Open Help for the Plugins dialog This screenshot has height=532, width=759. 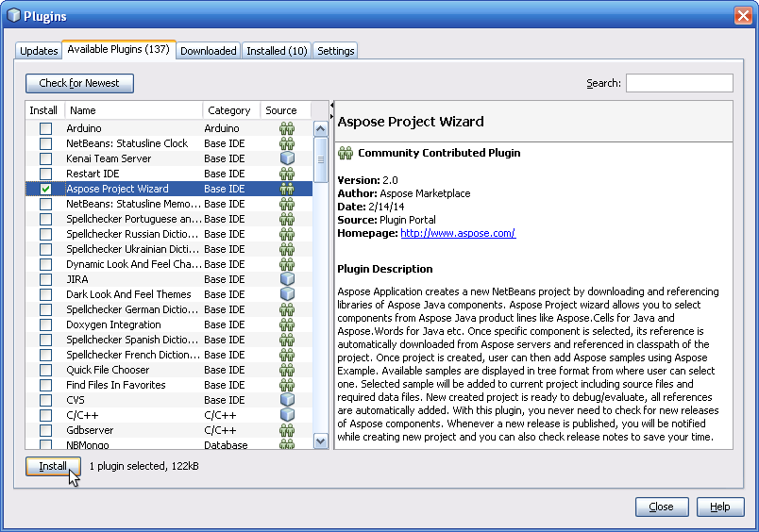tap(720, 507)
